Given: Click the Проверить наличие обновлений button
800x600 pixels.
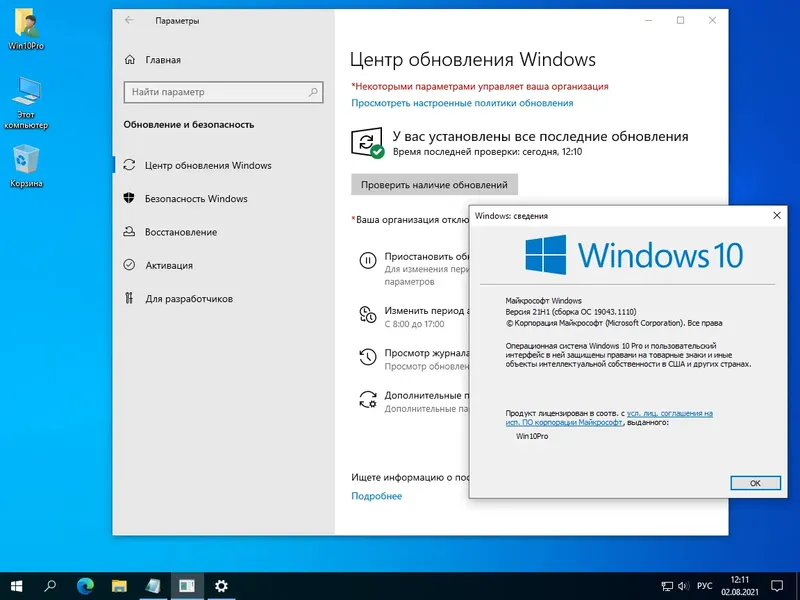Looking at the screenshot, I should (430, 184).
